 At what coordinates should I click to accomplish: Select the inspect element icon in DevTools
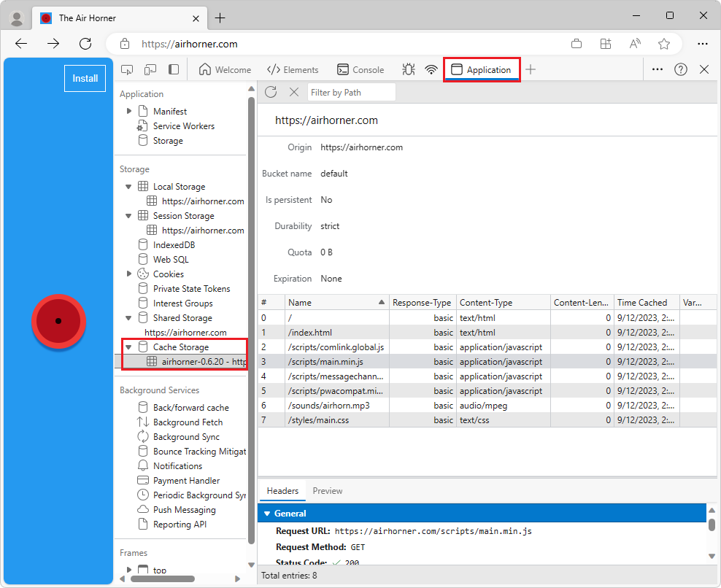pos(127,69)
